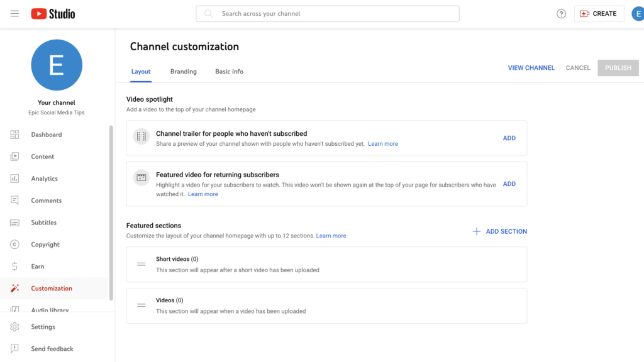Viewport: 644px width, 362px height.
Task: Open Analytics from the sidebar
Action: point(44,178)
